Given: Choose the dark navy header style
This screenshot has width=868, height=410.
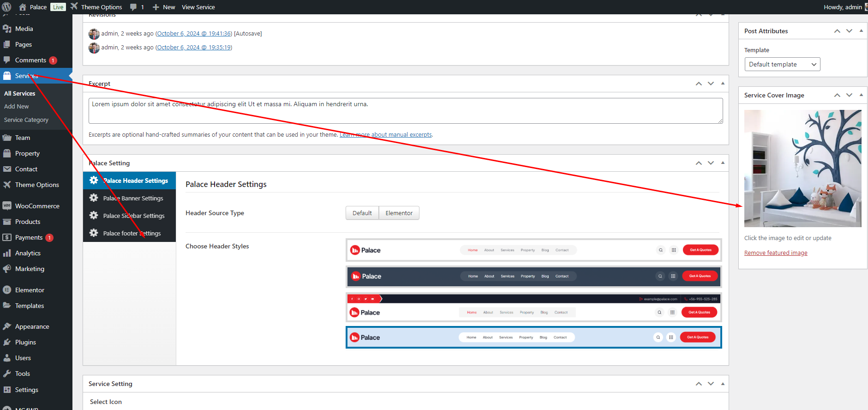Looking at the screenshot, I should pyautogui.click(x=533, y=277).
